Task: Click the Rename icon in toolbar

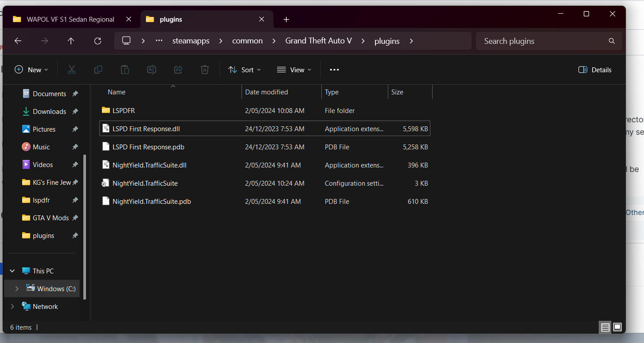Action: point(152,70)
